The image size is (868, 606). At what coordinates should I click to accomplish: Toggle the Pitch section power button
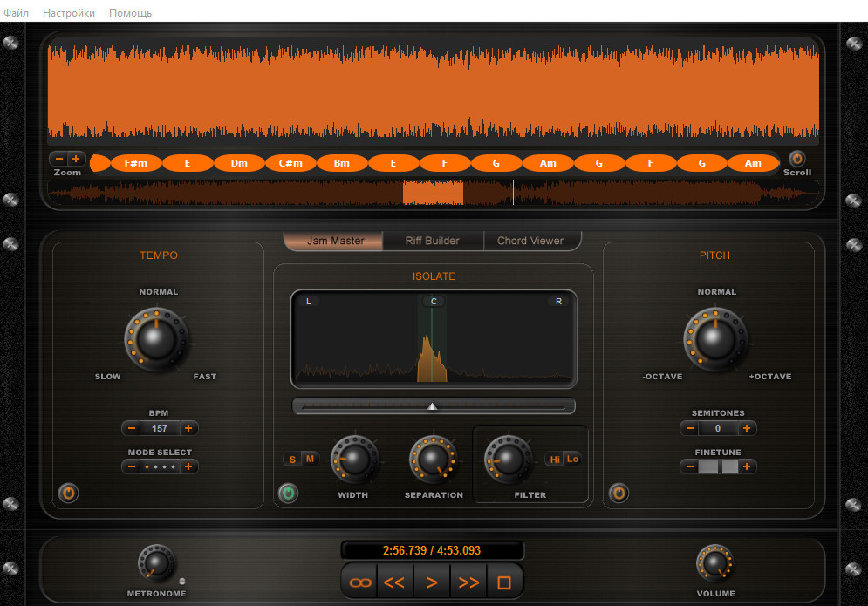pyautogui.click(x=619, y=494)
